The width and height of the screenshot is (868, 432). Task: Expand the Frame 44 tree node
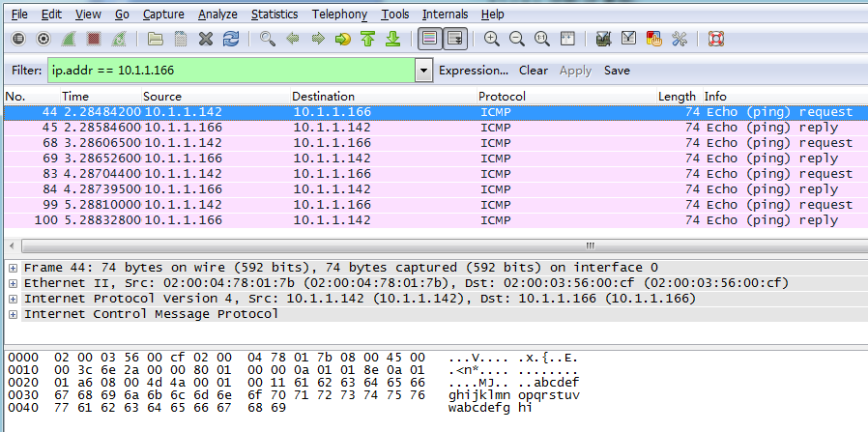click(13, 269)
